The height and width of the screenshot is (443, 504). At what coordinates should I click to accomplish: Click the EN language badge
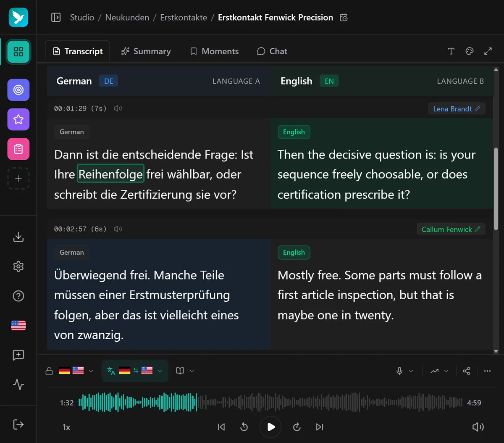[x=329, y=81]
